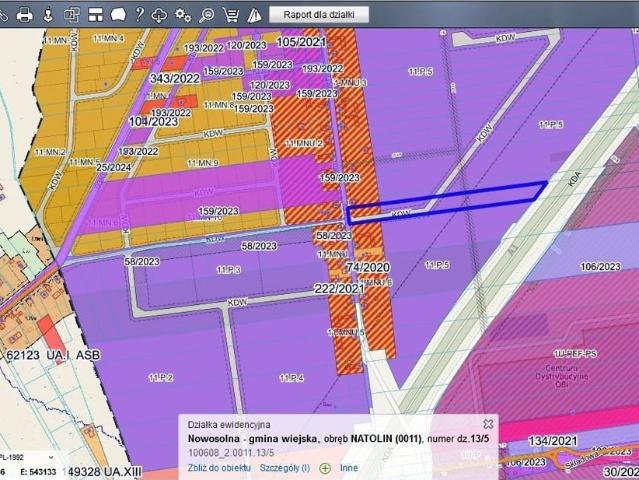This screenshot has width=639, height=480.
Task: Open the shopping cart icon
Action: [x=231, y=15]
